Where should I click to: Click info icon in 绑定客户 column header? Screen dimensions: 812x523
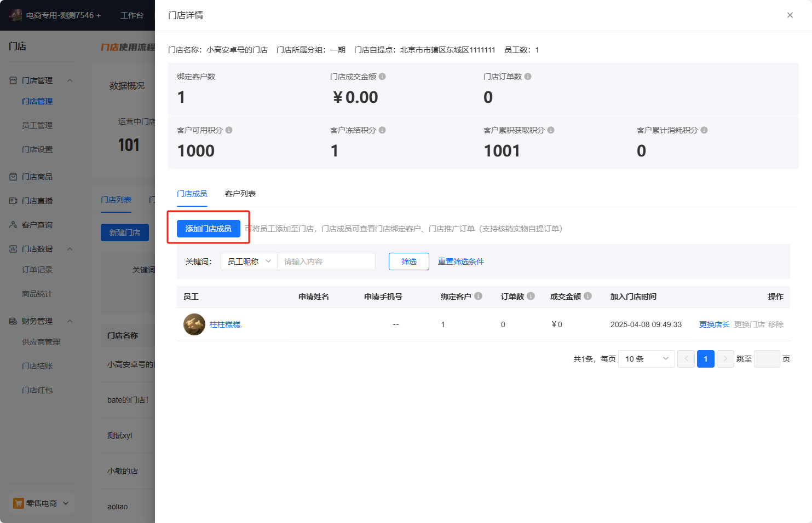coord(478,296)
